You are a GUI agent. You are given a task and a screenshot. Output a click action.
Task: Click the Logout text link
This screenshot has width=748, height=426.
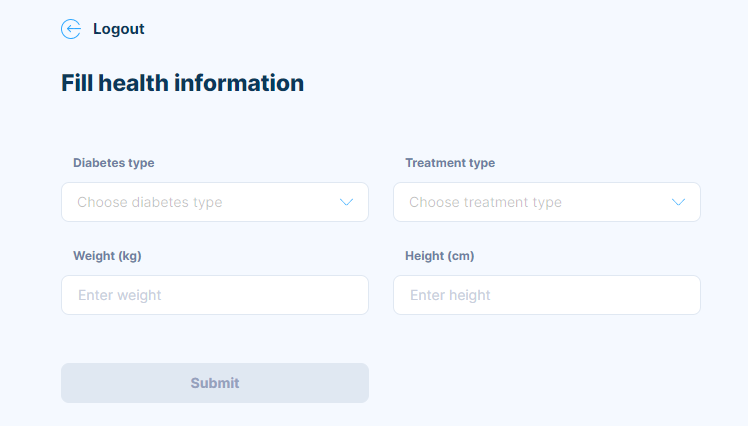click(x=118, y=29)
